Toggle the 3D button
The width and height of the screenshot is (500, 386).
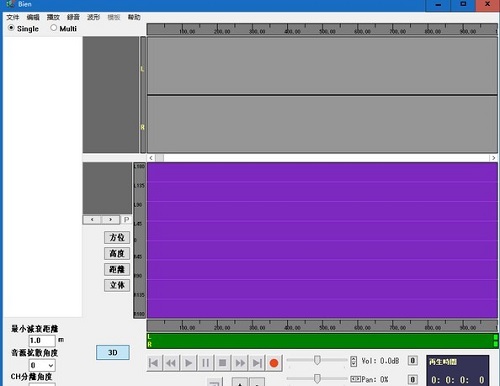coord(113,353)
